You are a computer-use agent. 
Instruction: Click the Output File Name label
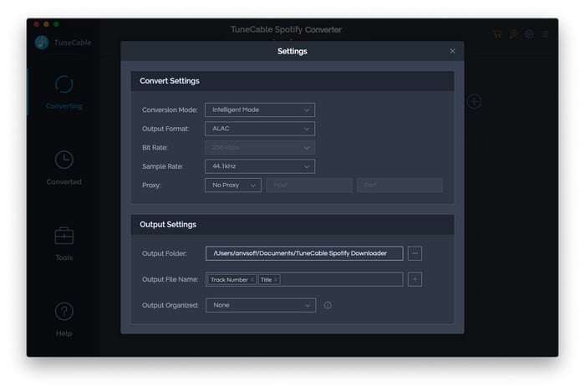pyautogui.click(x=170, y=279)
